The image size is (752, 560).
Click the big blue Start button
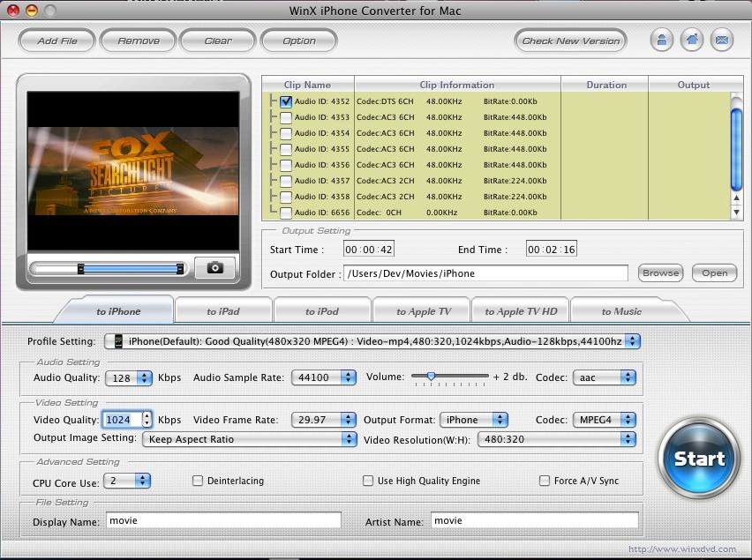tap(699, 459)
